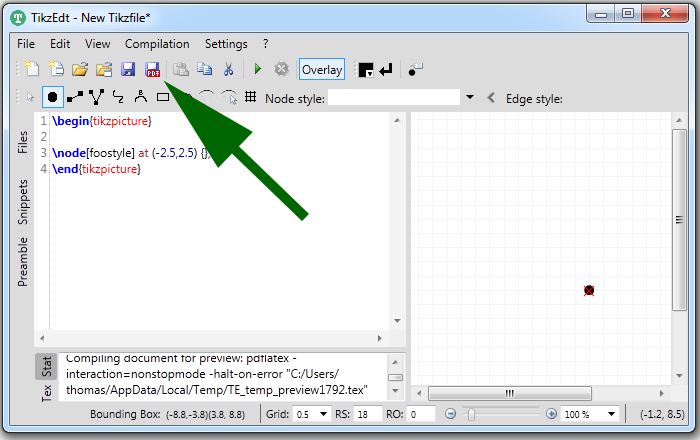This screenshot has width=700, height=440.
Task: Click the Node style input field
Action: [x=394, y=97]
